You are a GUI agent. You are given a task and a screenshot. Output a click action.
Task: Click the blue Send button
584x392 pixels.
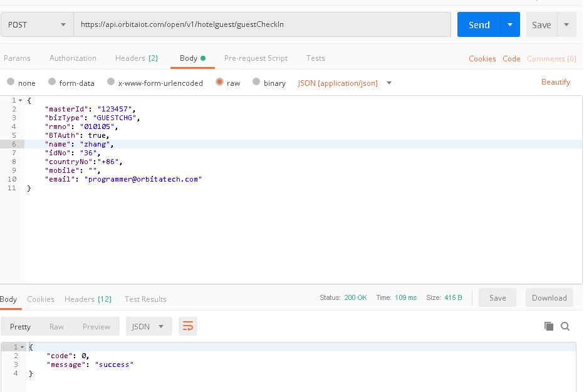(479, 25)
